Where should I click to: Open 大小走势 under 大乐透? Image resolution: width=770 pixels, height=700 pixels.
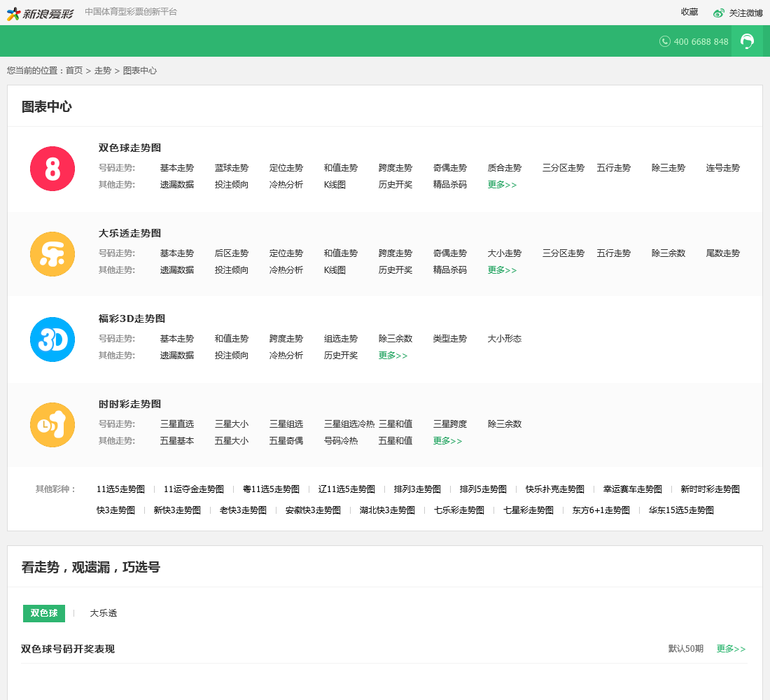tap(504, 253)
